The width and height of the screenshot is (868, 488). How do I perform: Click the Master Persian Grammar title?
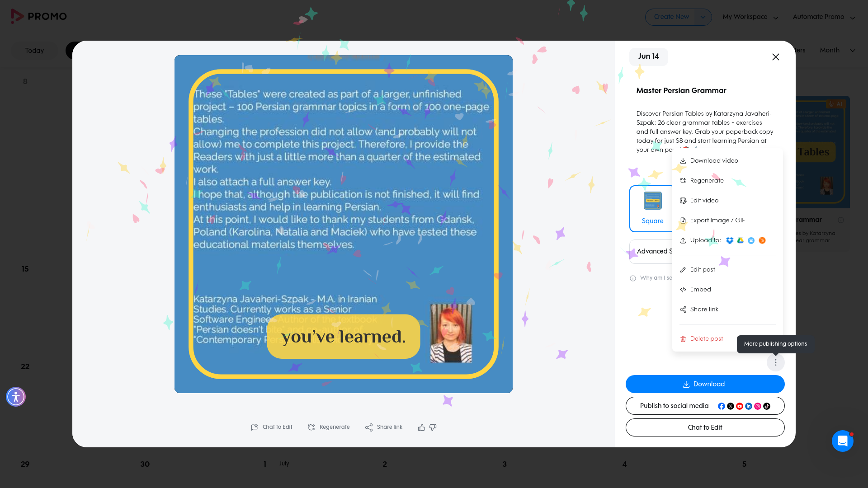[x=681, y=90]
